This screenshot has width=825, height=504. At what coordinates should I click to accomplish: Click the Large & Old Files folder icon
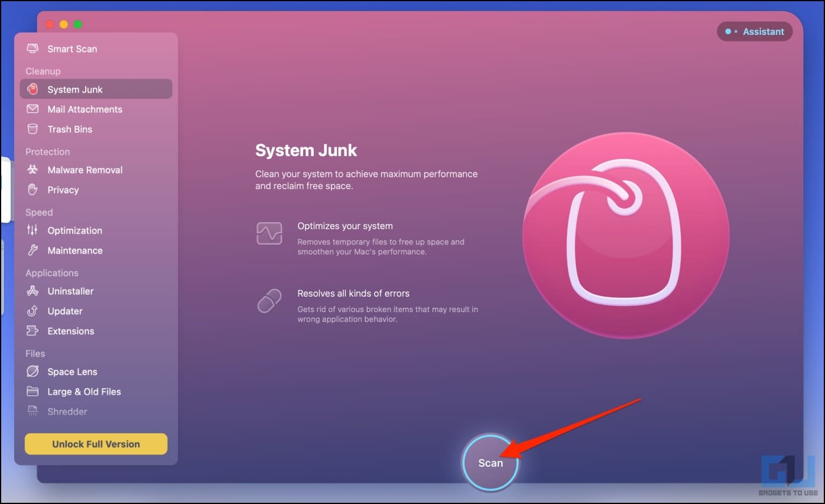point(33,392)
